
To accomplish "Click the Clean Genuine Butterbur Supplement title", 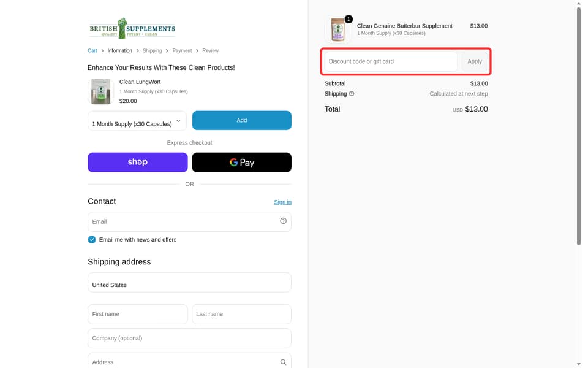I will click(404, 26).
